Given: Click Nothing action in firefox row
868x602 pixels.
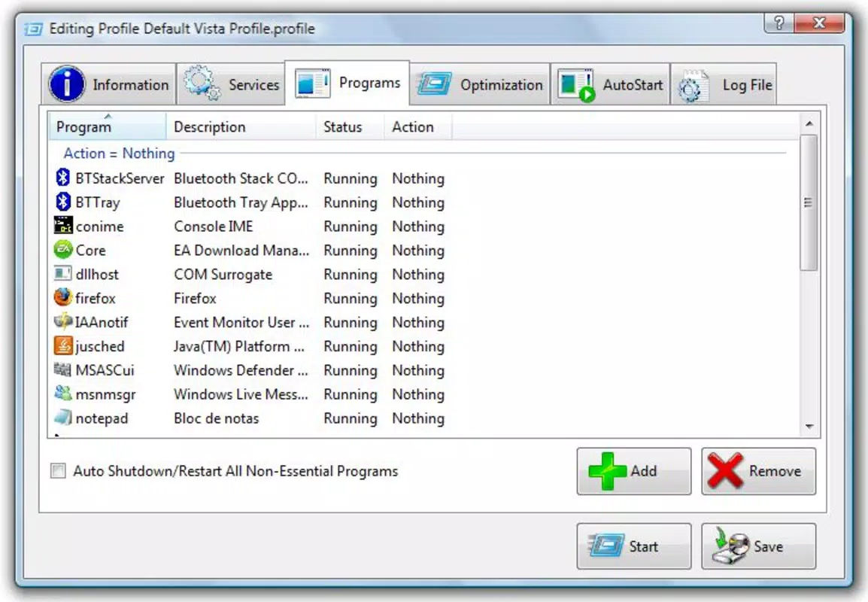Looking at the screenshot, I should (418, 298).
